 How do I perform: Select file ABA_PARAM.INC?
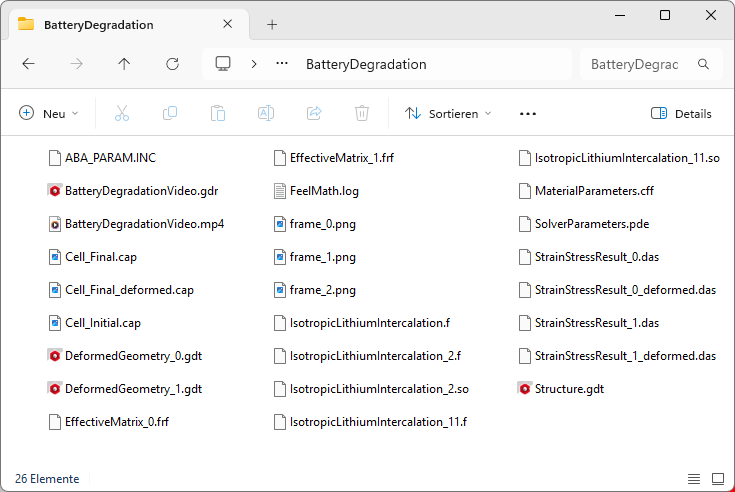click(102, 158)
